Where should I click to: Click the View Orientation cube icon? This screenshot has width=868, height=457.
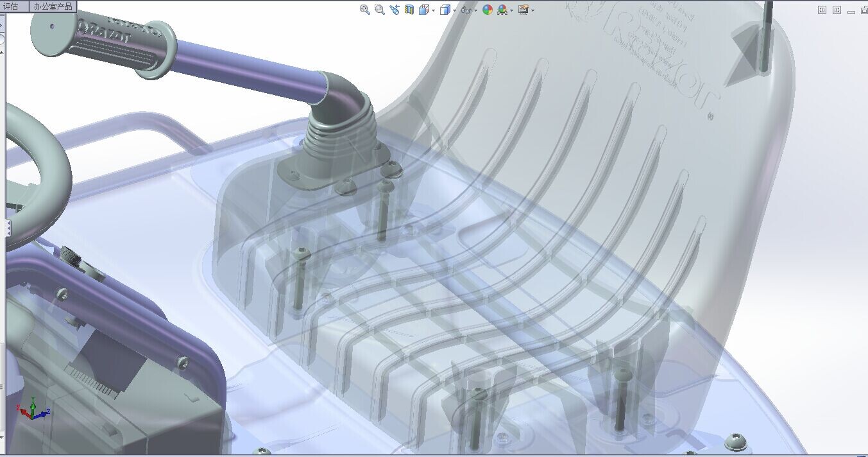[x=424, y=10]
